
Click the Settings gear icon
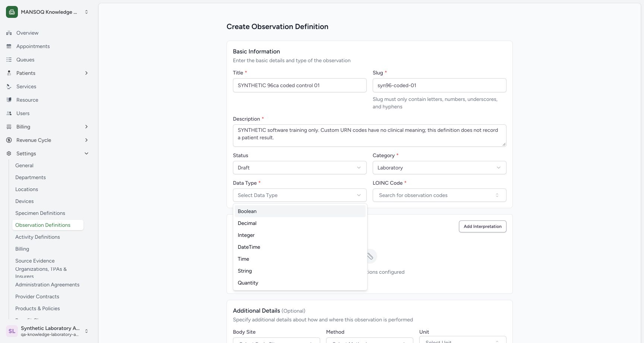(9, 153)
